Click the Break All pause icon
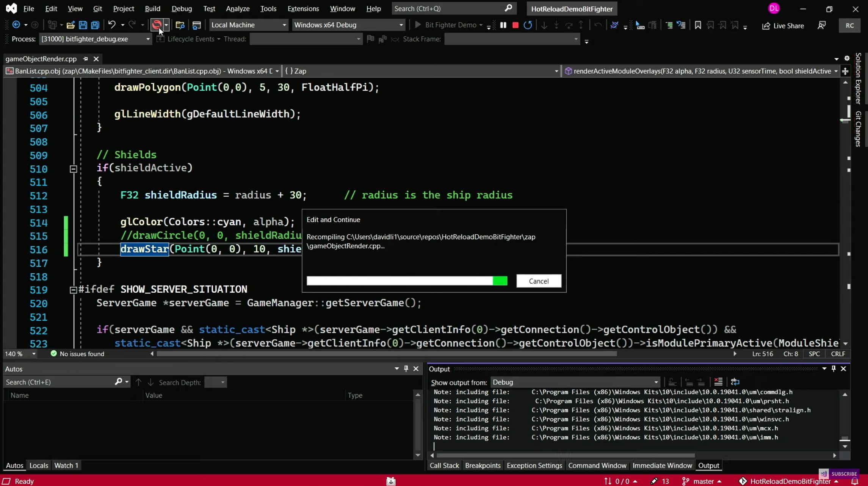Viewport: 868px width, 486px height. pyautogui.click(x=503, y=25)
